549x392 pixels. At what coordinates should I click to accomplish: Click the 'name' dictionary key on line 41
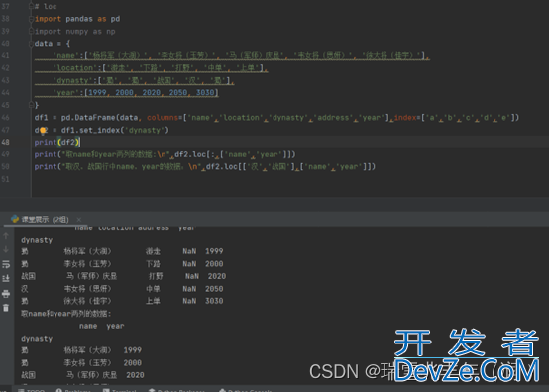coord(66,56)
